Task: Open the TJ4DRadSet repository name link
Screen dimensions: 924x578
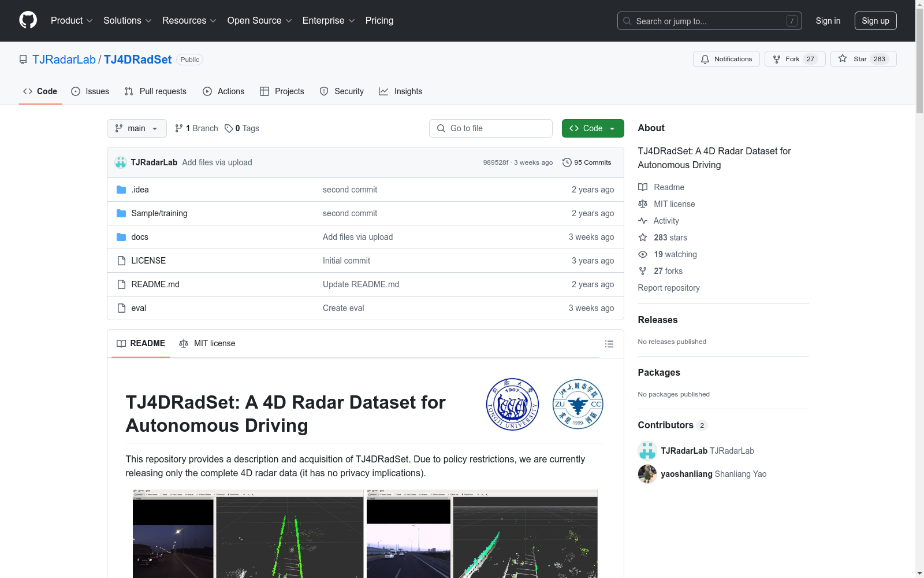Action: [137, 60]
